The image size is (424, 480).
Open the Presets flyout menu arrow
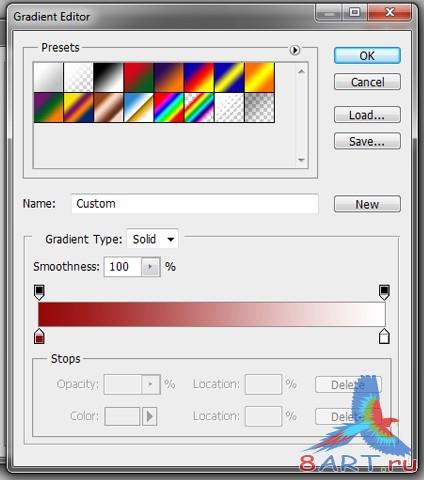(295, 50)
